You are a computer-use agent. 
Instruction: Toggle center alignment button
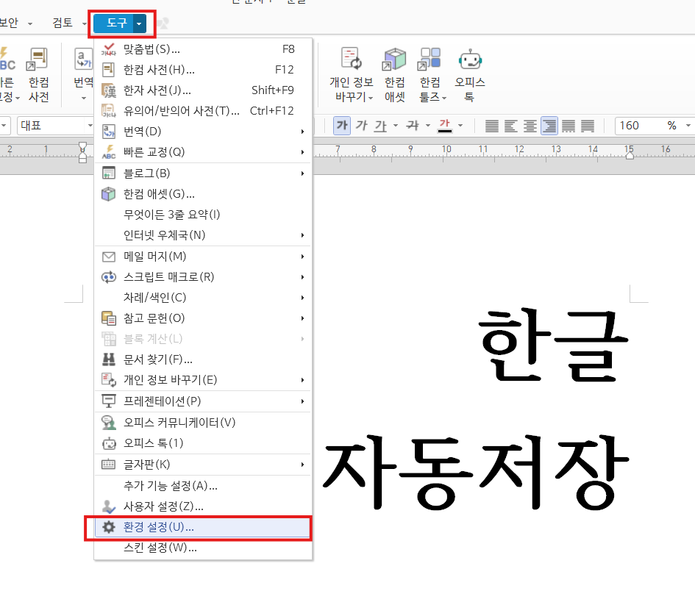(530, 126)
